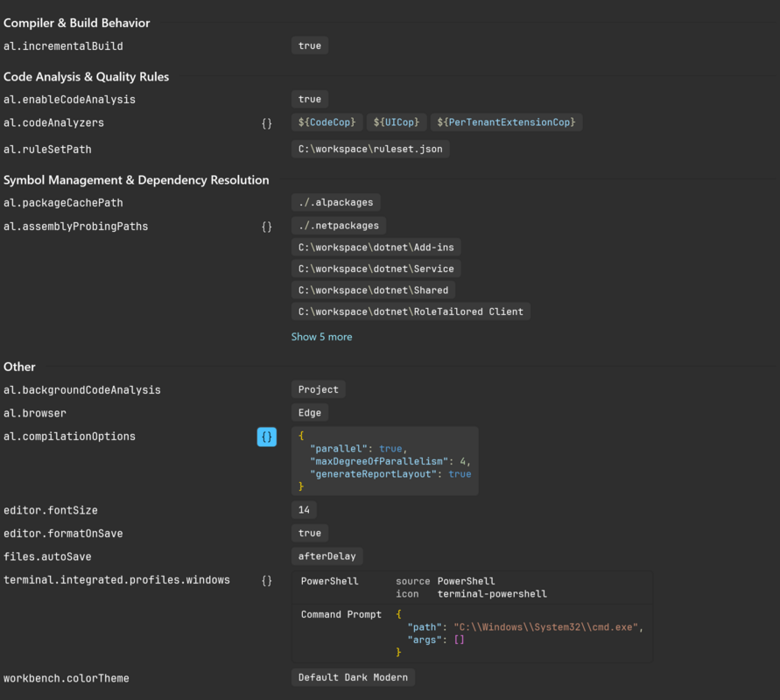
Task: Click the Compiler & Build Behavior heading
Action: pyautogui.click(x=77, y=23)
